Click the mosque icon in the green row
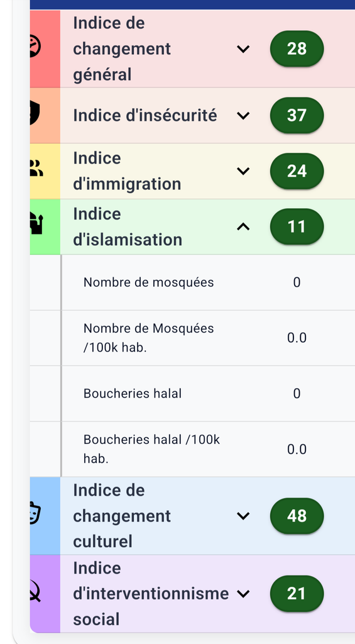 36,225
